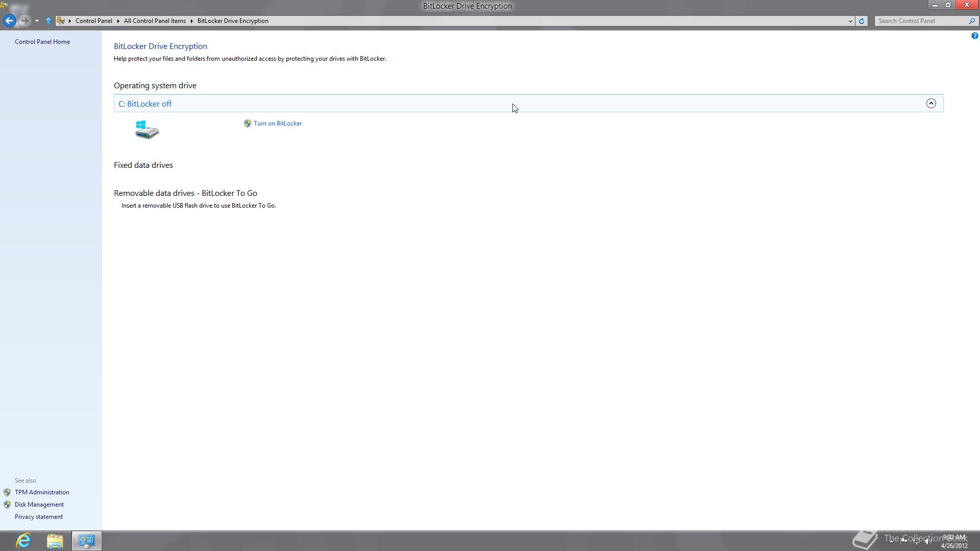This screenshot has width=980, height=551.
Task: Click the Forward navigation arrow
Action: 24,21
